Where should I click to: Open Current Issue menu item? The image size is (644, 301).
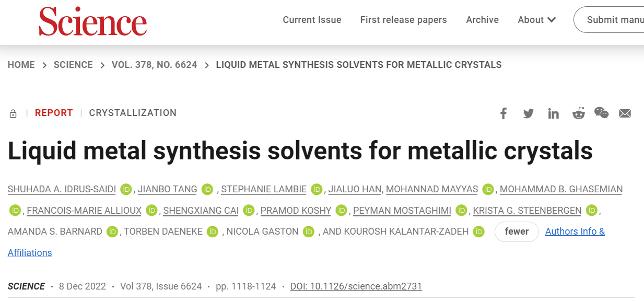(312, 20)
